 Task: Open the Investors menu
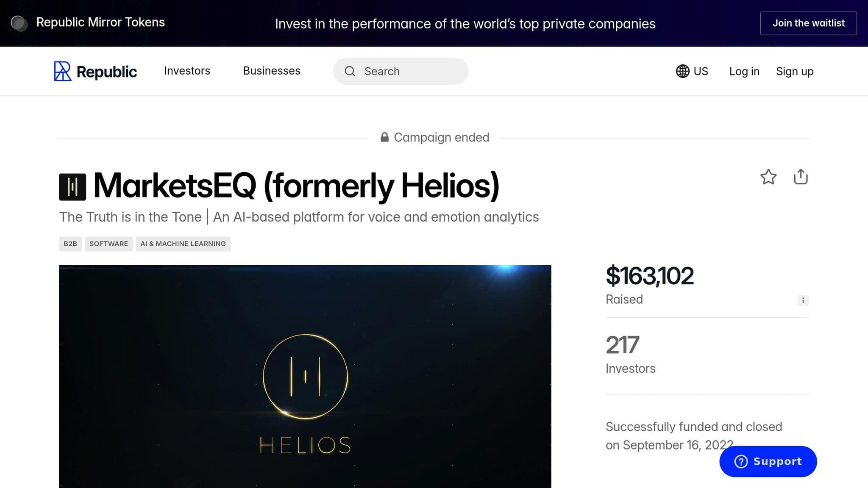click(187, 71)
